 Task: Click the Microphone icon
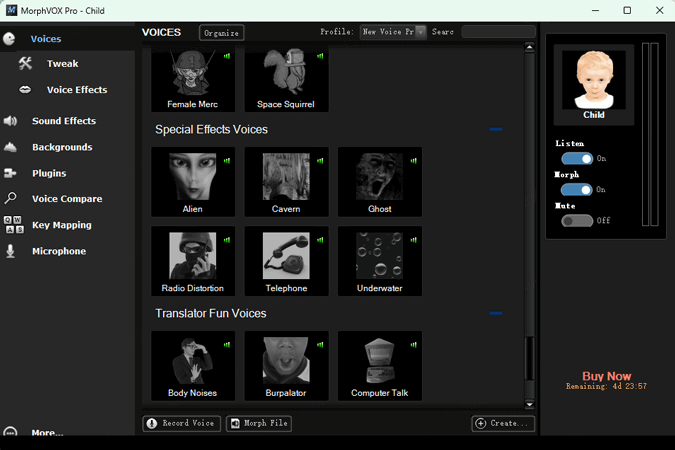[x=10, y=251]
